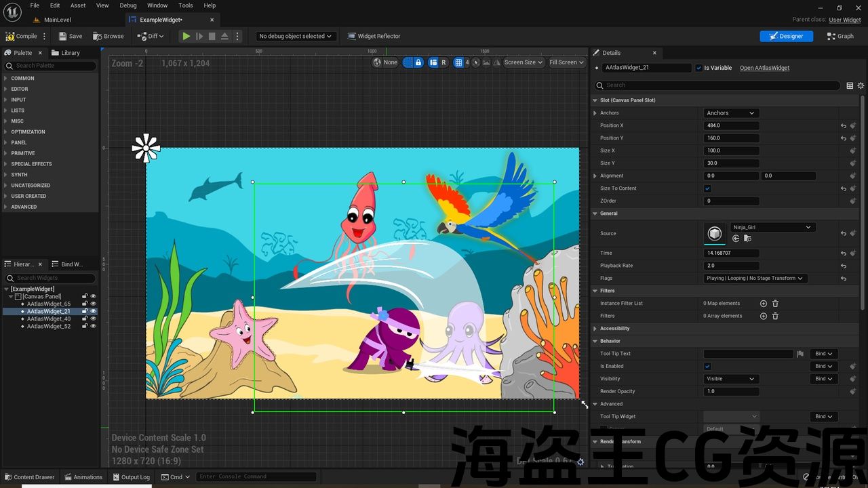Collapse the Filters section
Image resolution: width=868 pixels, height=488 pixels.
click(x=595, y=291)
